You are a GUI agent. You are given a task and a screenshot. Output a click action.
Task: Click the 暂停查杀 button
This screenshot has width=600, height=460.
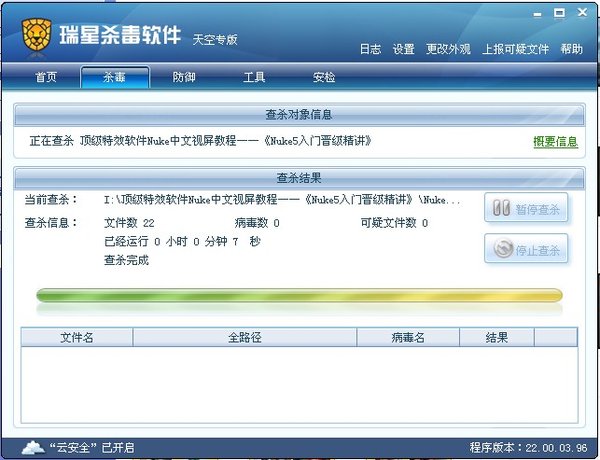(526, 208)
